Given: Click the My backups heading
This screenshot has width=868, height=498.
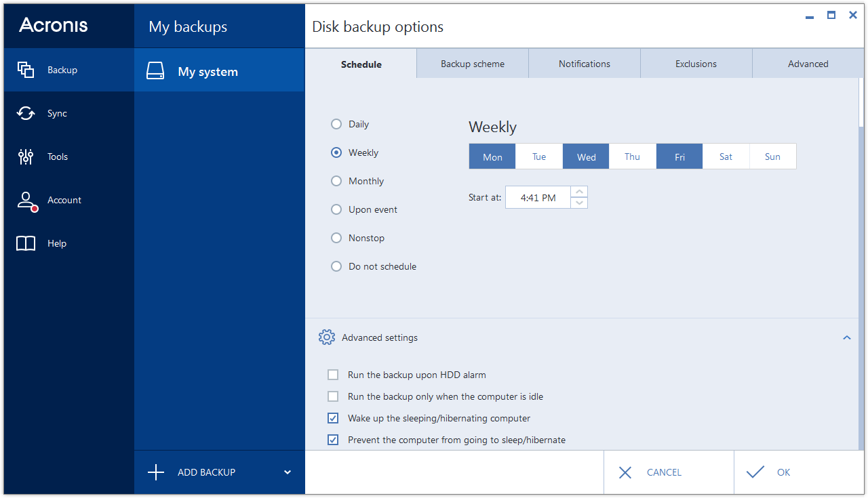Looking at the screenshot, I should coord(188,26).
